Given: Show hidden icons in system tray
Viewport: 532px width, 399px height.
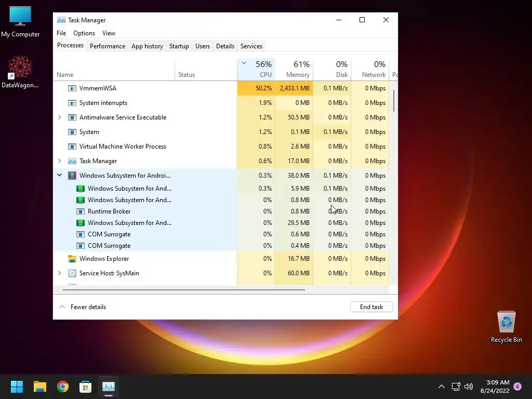Looking at the screenshot, I should 442,387.
